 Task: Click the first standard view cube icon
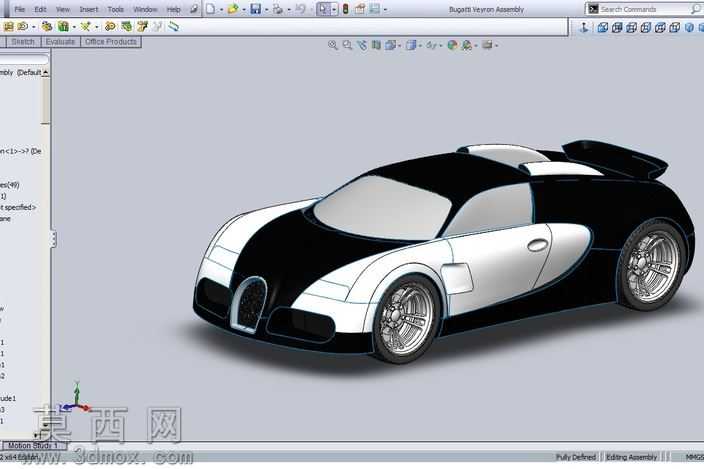pyautogui.click(x=603, y=27)
